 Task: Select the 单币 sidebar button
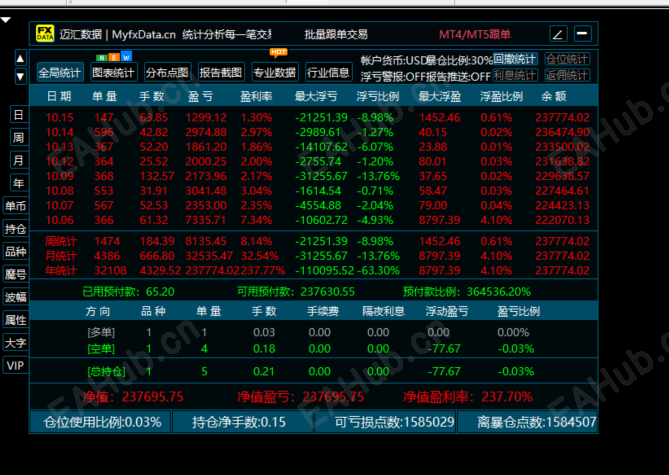click(x=16, y=206)
